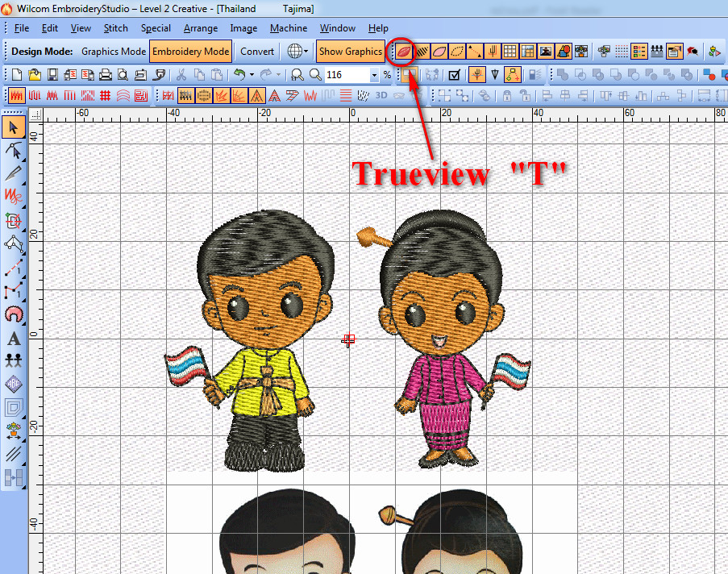
Task: Click the Print icon
Action: pos(106,74)
